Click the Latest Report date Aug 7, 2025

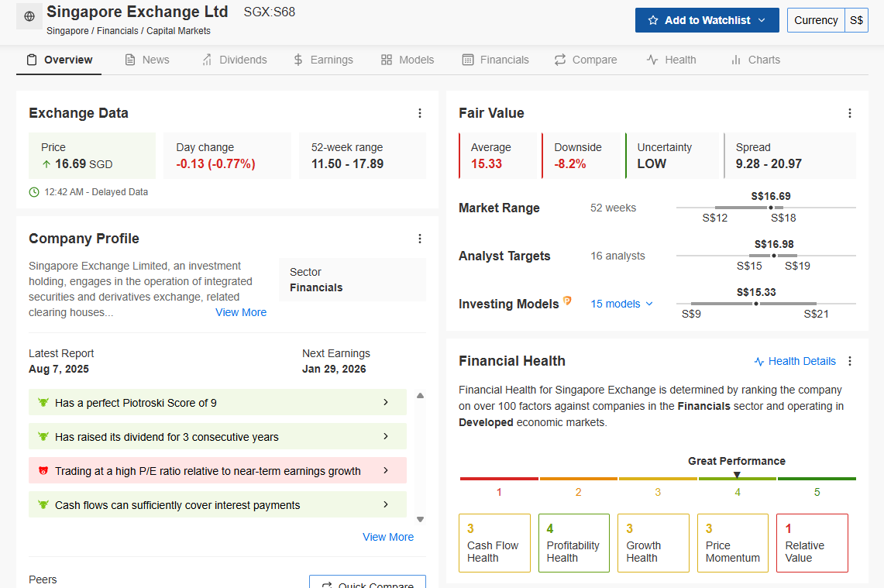pos(59,370)
